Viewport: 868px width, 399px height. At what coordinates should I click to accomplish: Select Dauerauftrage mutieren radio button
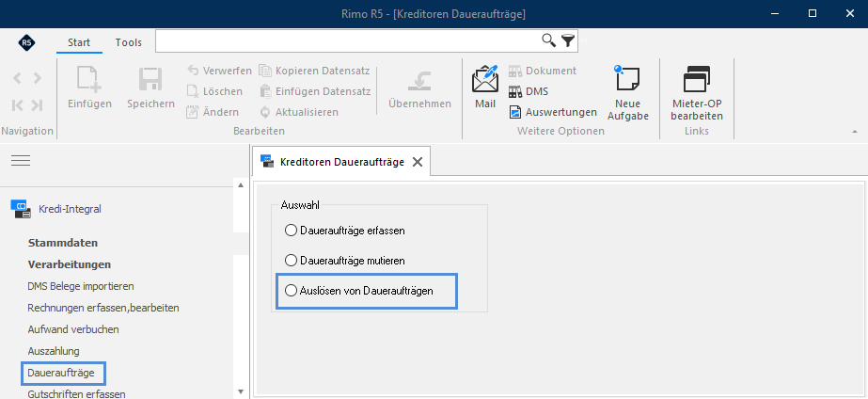291,260
